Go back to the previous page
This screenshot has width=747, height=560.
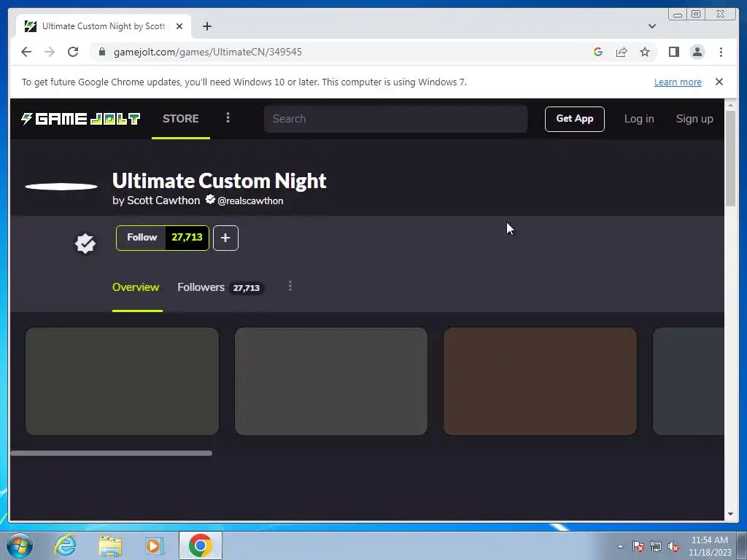click(26, 52)
